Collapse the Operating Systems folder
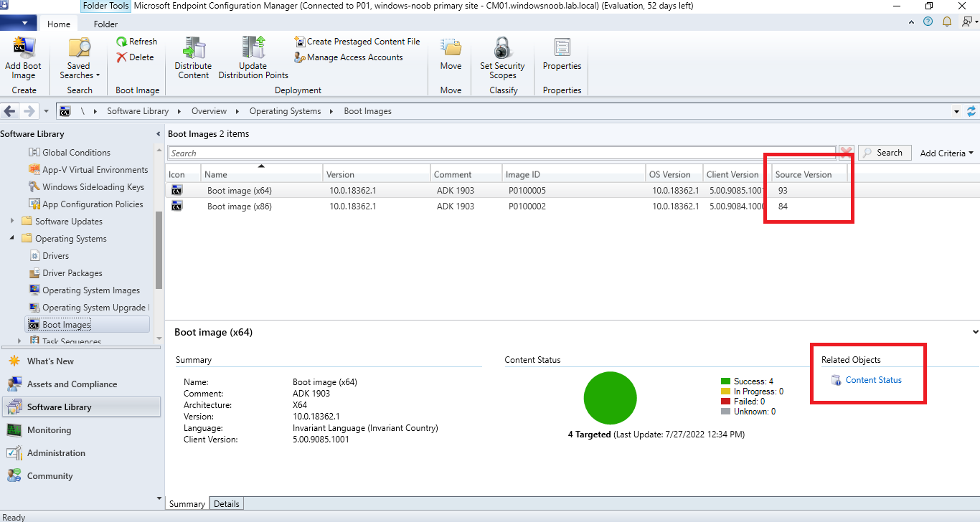 [11, 239]
